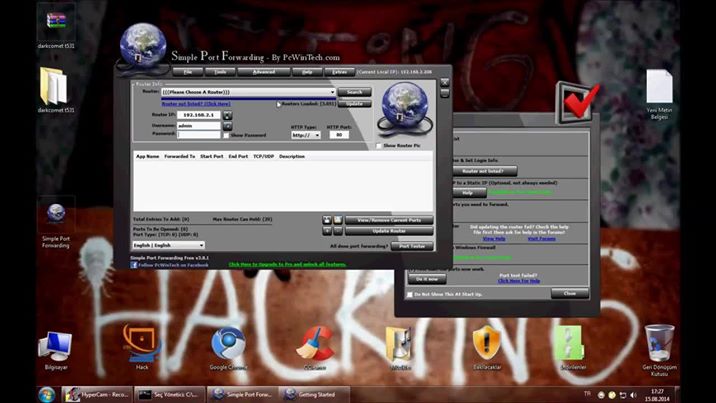Click the second small icon left of View/Remove Current Ports
The image size is (716, 403).
[338, 220]
